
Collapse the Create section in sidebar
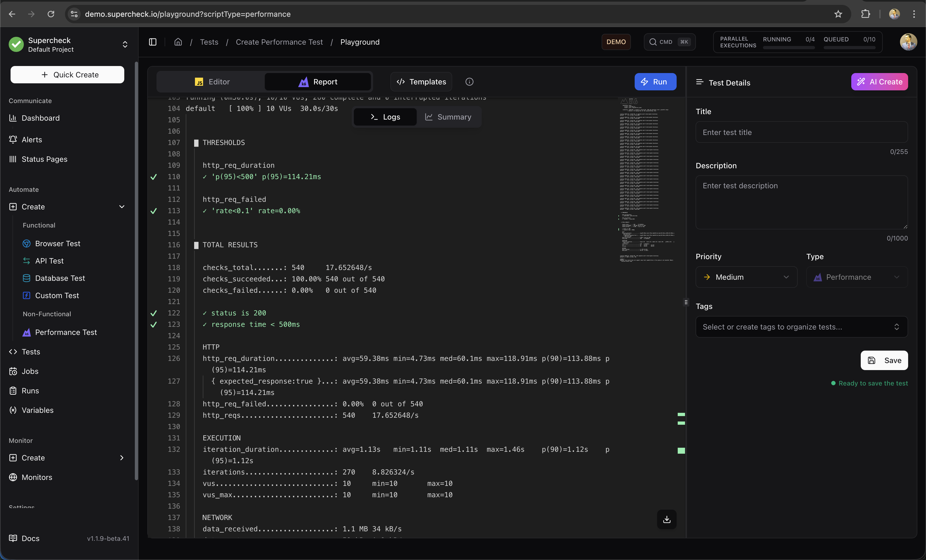pos(122,206)
